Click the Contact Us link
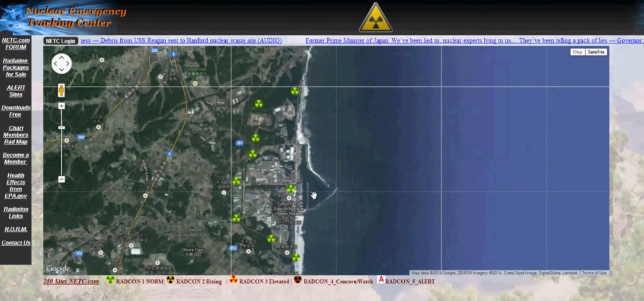Screen dimensions: 644x301 (16, 243)
